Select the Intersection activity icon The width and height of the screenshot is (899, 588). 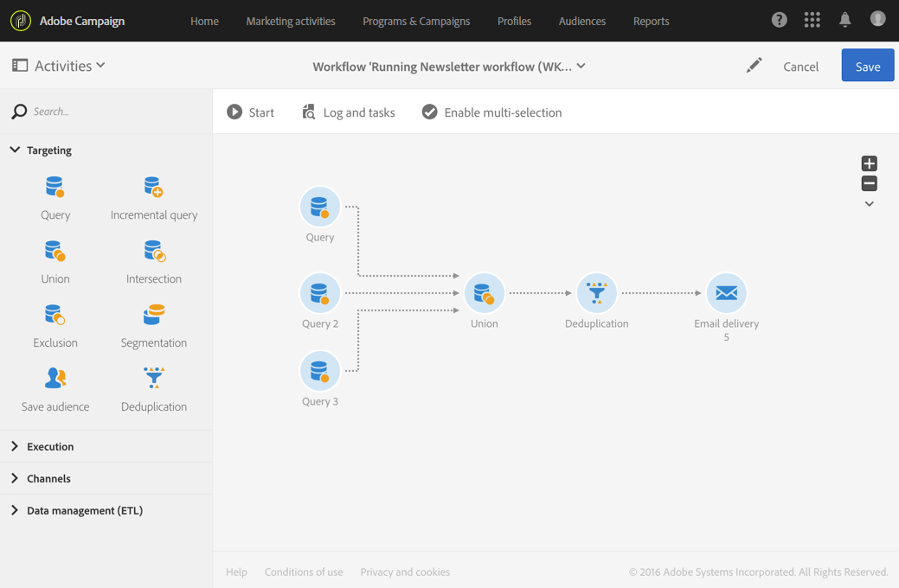click(154, 251)
